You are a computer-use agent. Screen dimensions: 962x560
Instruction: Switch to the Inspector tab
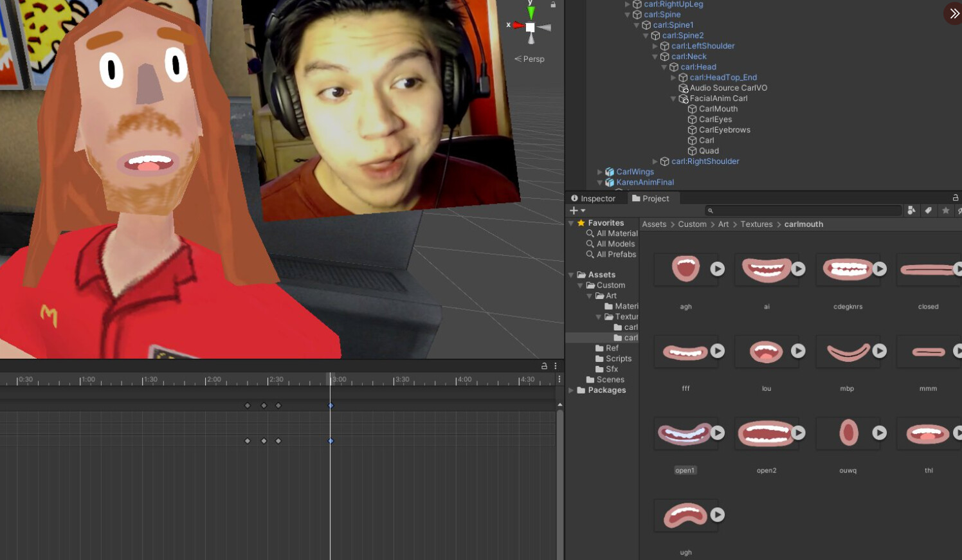pos(593,198)
